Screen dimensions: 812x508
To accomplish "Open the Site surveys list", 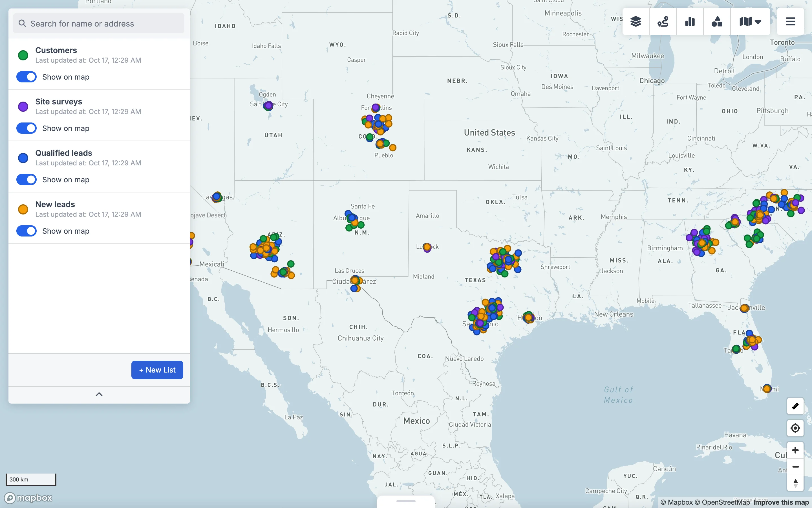I will point(59,102).
